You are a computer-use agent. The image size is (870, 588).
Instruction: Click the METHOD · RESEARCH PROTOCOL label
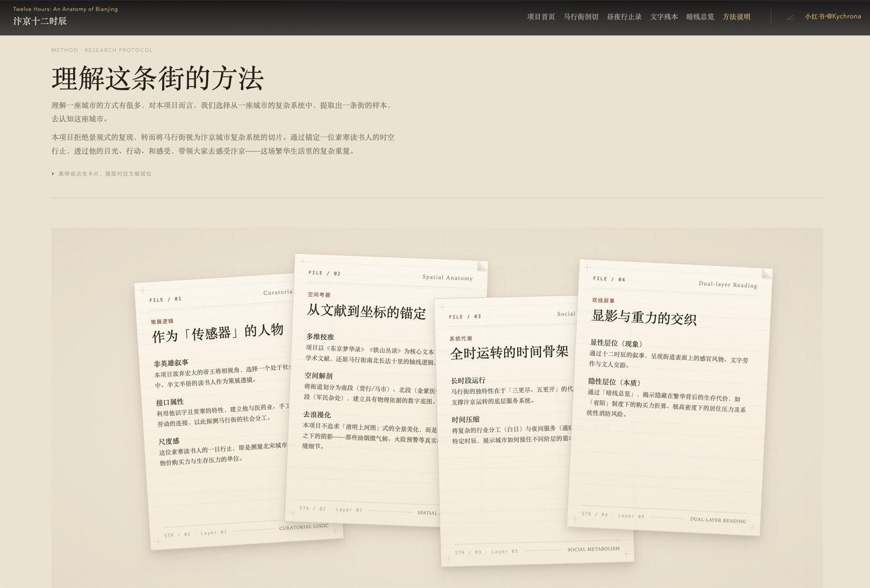pyautogui.click(x=102, y=50)
